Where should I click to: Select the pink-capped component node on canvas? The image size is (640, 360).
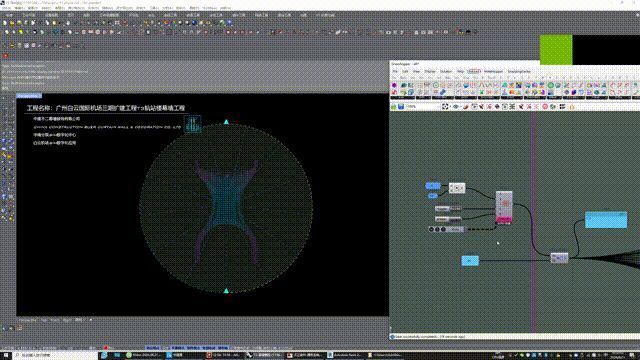click(x=504, y=208)
